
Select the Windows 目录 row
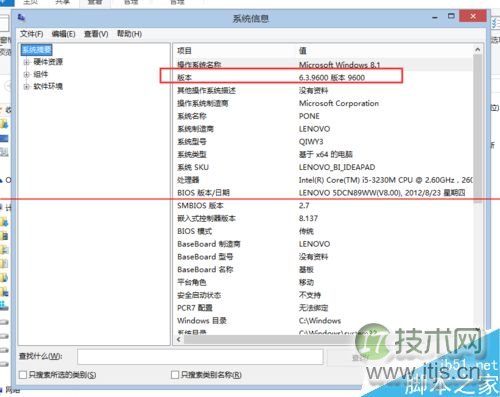click(323, 321)
